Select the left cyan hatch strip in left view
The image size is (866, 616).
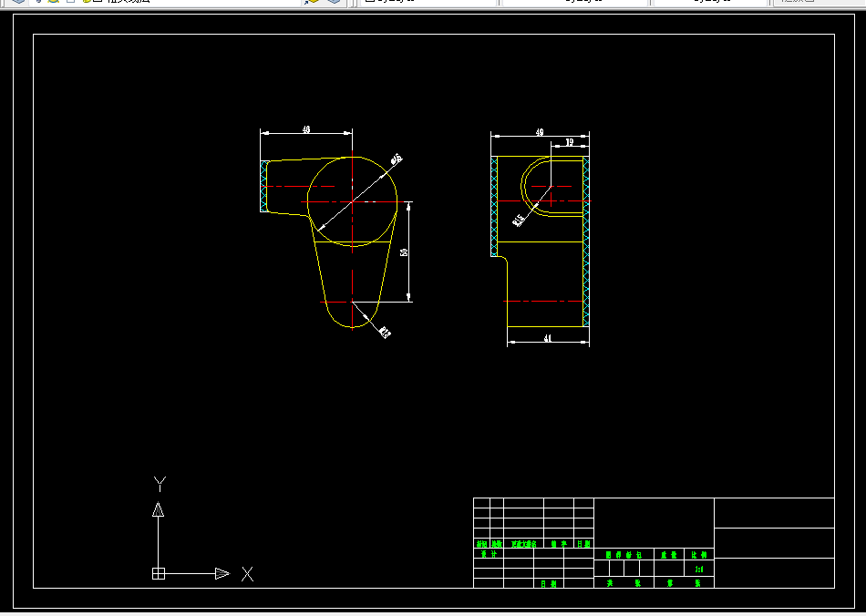pyautogui.click(x=264, y=187)
